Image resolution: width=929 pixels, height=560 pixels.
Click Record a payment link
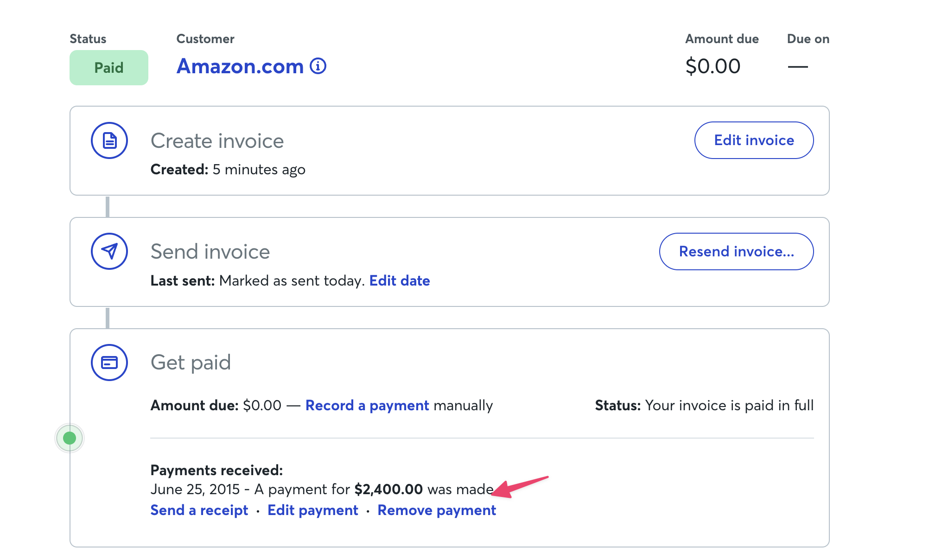pyautogui.click(x=367, y=406)
